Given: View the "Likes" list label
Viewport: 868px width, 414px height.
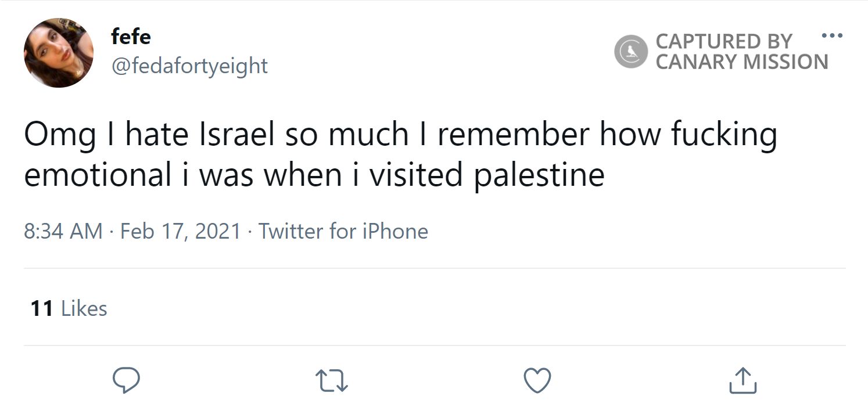Looking at the screenshot, I should pyautogui.click(x=84, y=308).
